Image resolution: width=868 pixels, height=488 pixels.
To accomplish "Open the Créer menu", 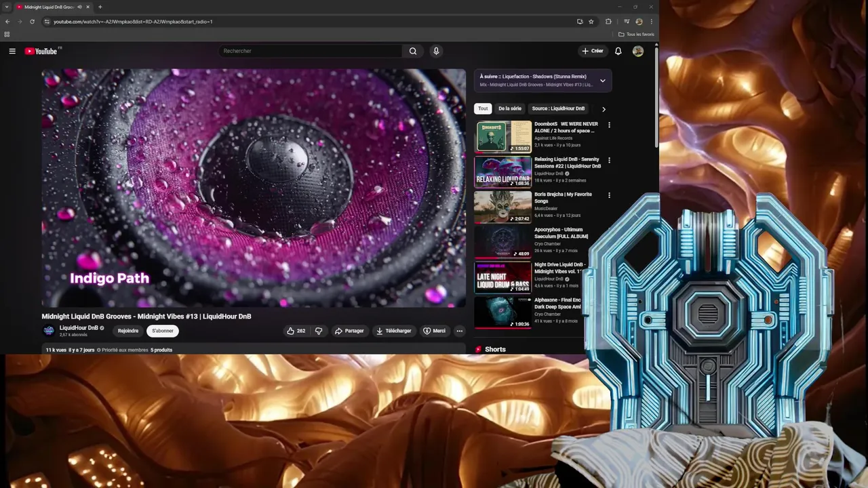I will pos(592,51).
